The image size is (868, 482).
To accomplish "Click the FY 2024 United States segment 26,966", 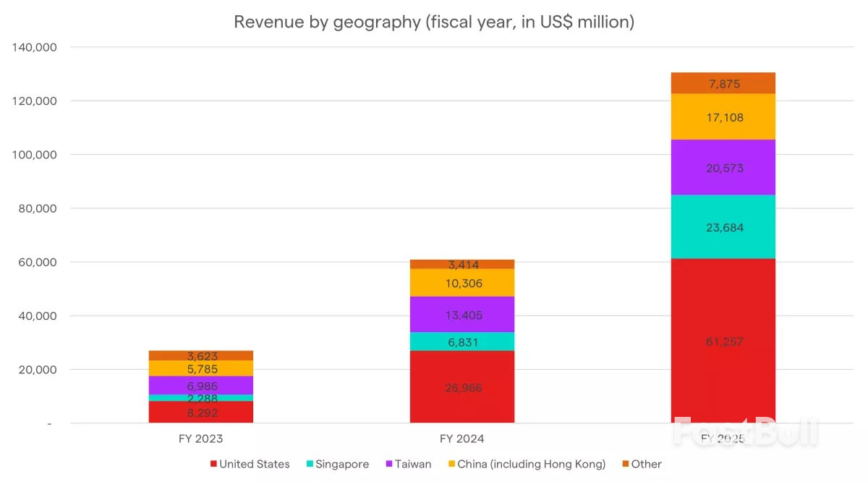I will 461,387.
